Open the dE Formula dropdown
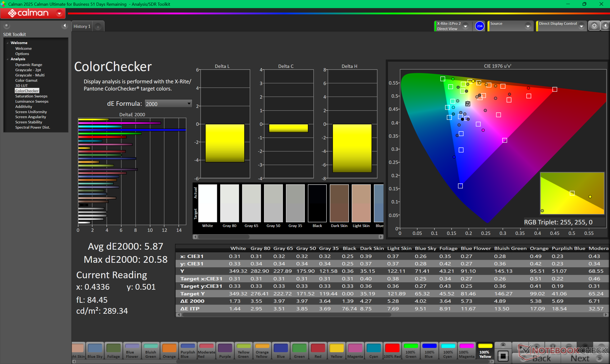This screenshot has width=610, height=364. (x=168, y=104)
